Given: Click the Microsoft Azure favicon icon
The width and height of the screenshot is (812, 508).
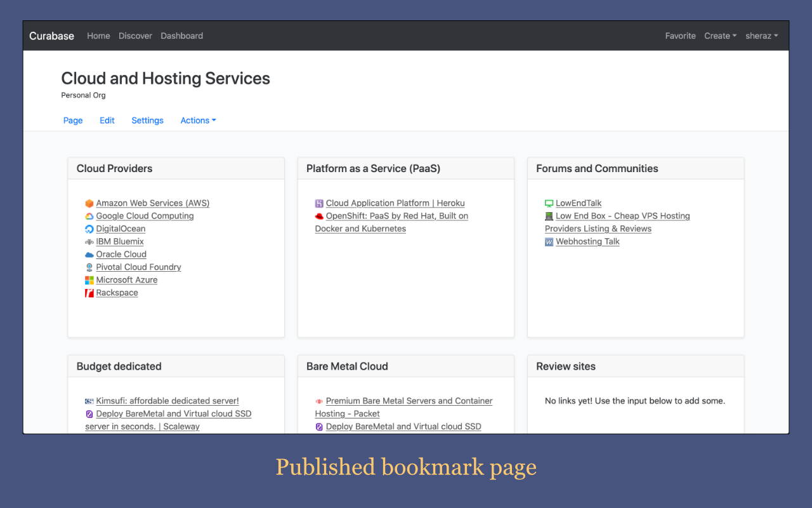Looking at the screenshot, I should click(x=89, y=280).
